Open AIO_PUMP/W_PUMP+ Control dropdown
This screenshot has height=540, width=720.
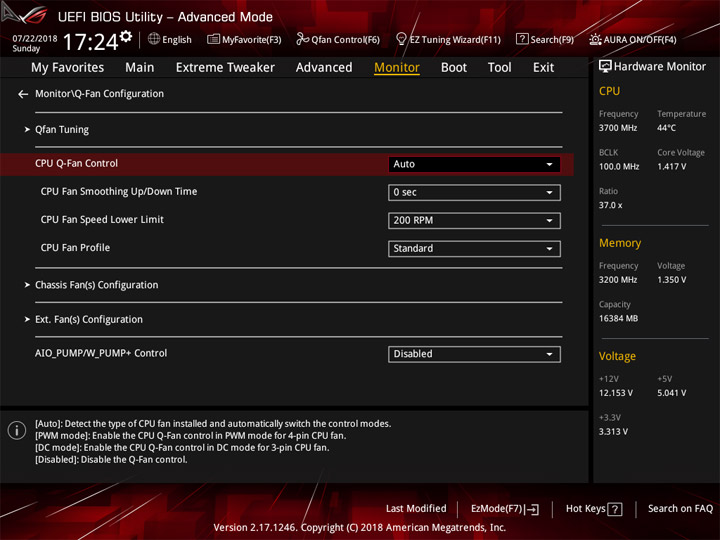(x=474, y=354)
